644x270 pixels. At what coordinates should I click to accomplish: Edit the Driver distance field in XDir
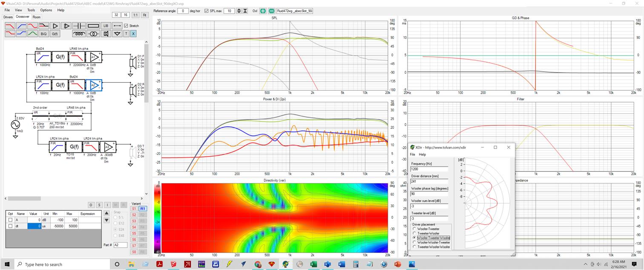(429, 181)
